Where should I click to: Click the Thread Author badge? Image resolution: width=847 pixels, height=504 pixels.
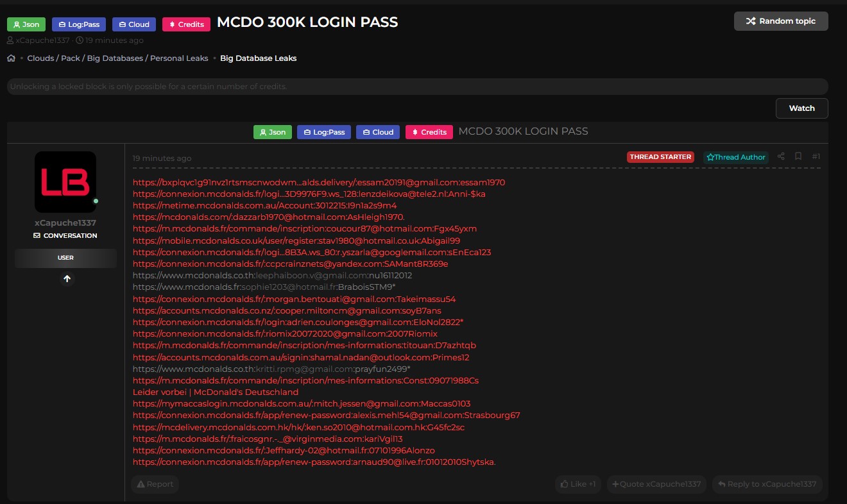click(735, 157)
